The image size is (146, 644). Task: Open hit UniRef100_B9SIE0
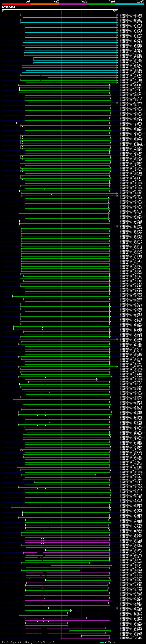click(131, 20)
